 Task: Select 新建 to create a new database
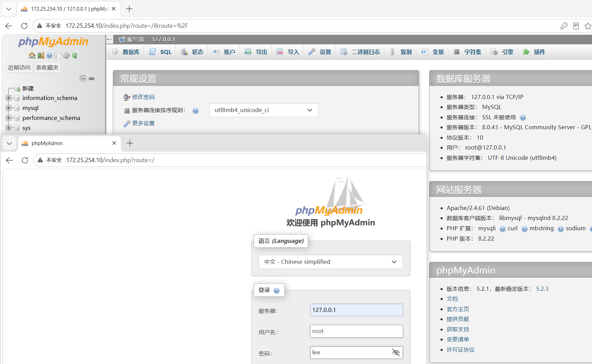click(x=28, y=89)
